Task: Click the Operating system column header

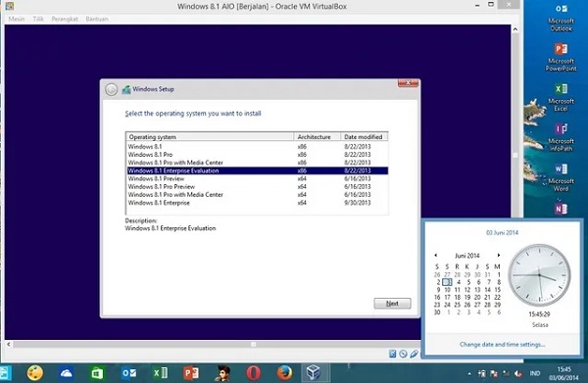Action: [210, 137]
